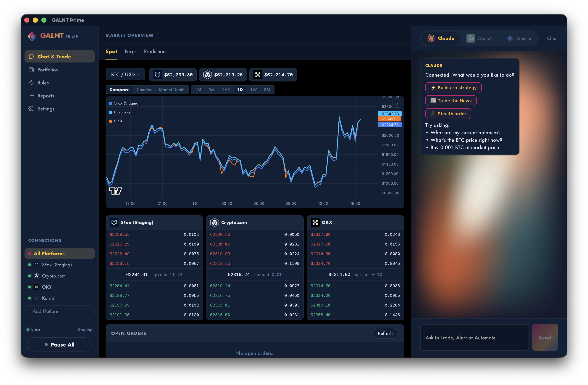588x385 pixels.
Task: Click the newspaper icon on Trade the News
Action: (433, 101)
